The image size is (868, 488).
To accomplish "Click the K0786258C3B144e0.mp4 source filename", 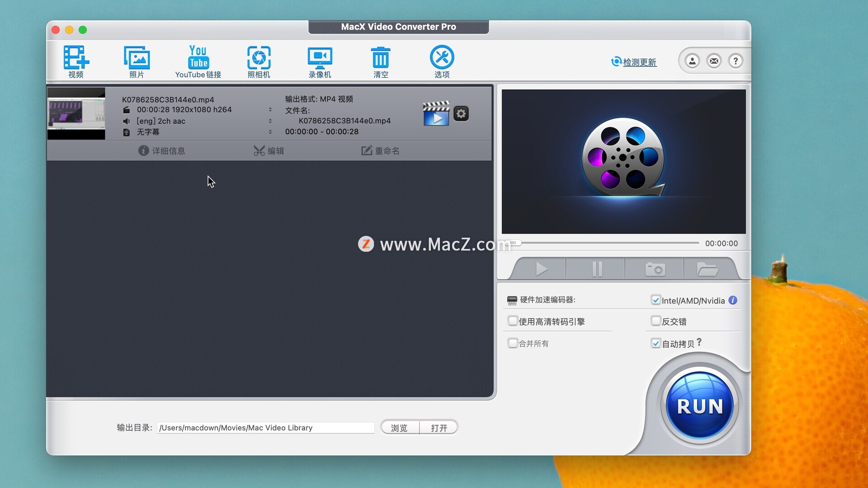I will pyautogui.click(x=168, y=99).
